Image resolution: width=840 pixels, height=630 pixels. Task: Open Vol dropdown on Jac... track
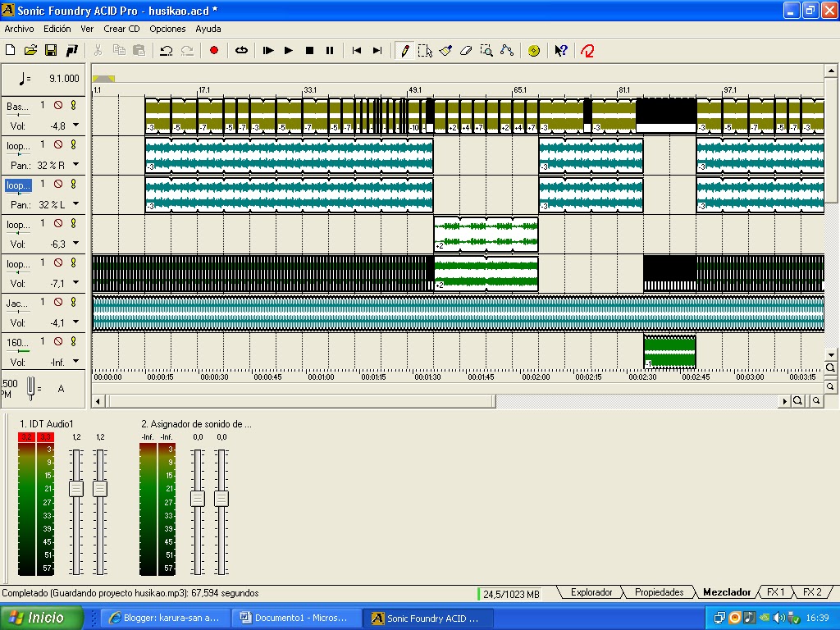tap(76, 322)
